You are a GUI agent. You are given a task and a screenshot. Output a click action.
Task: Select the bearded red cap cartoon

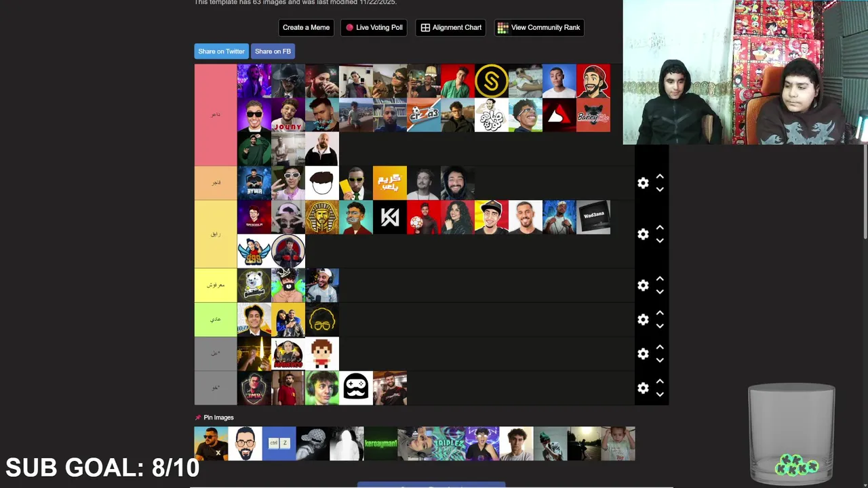click(593, 81)
